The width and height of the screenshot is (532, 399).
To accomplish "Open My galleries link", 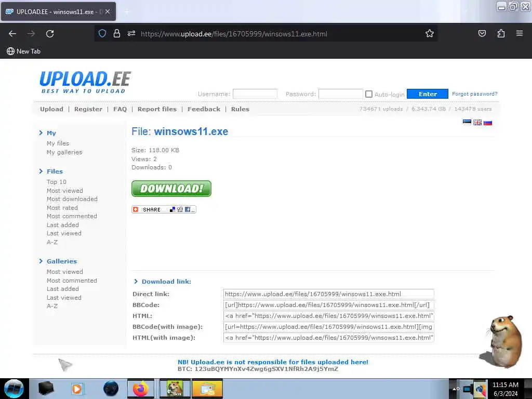I will pos(64,152).
